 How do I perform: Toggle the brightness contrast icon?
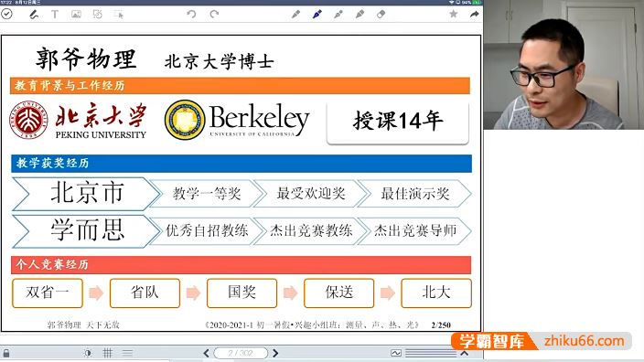point(88,353)
